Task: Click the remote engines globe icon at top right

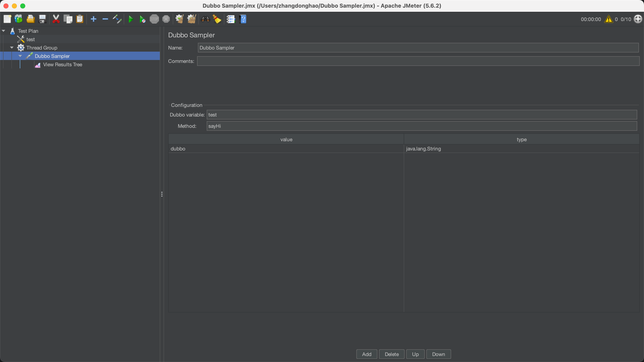Action: 638,19
